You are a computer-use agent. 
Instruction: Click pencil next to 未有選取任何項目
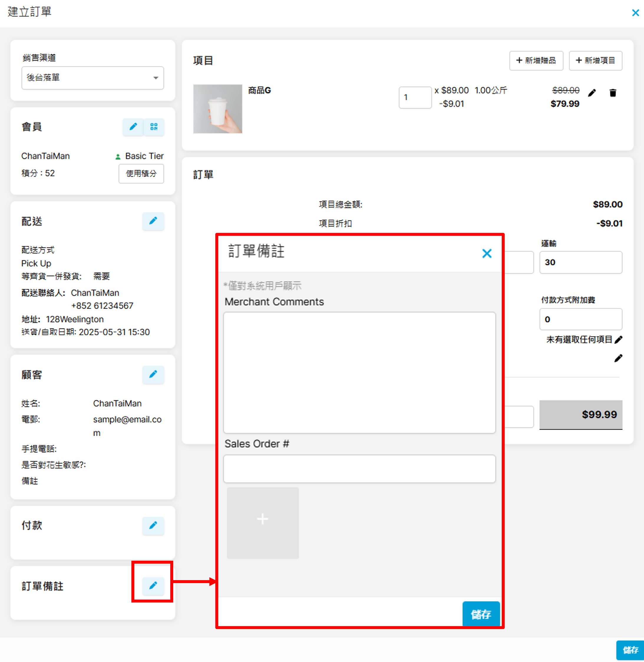point(618,340)
